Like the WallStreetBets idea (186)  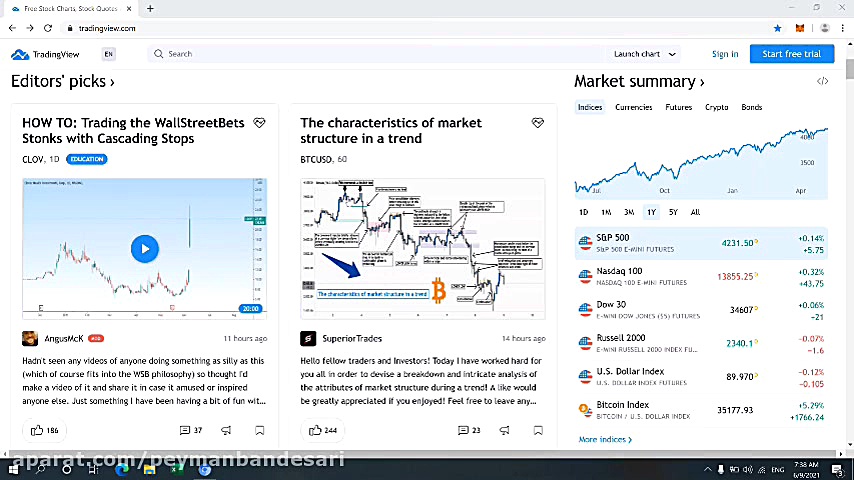coord(45,430)
